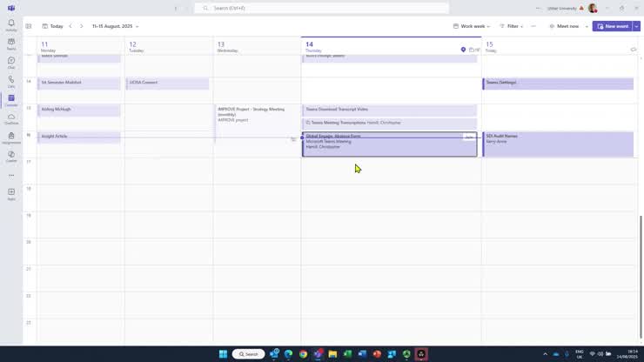Expand the date range picker 11-15 August
Viewport: 644px width, 362px height.
point(116,26)
